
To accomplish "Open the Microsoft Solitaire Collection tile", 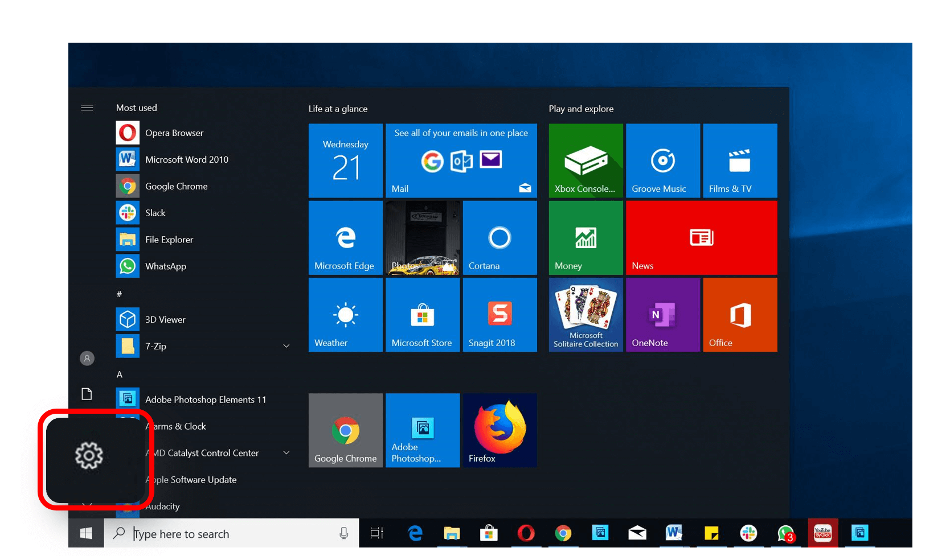I will [x=585, y=315].
